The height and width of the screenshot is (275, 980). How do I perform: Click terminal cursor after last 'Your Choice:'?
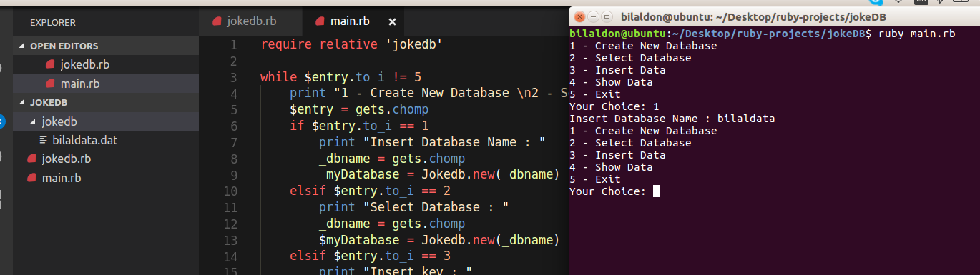tap(656, 191)
